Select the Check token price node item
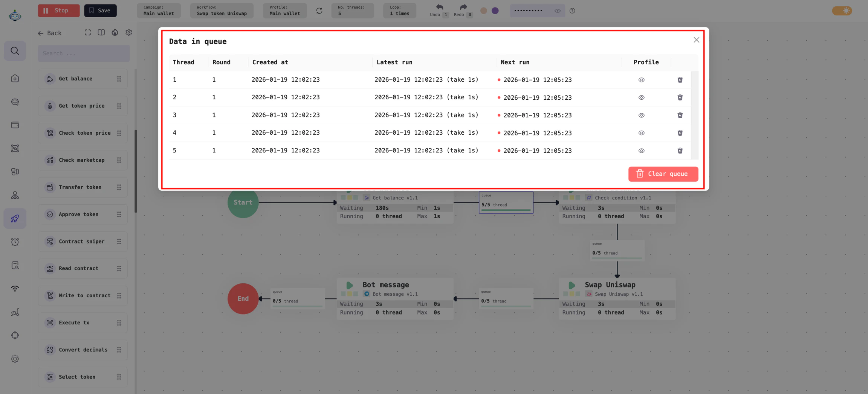Image resolution: width=868 pixels, height=394 pixels. [83, 133]
